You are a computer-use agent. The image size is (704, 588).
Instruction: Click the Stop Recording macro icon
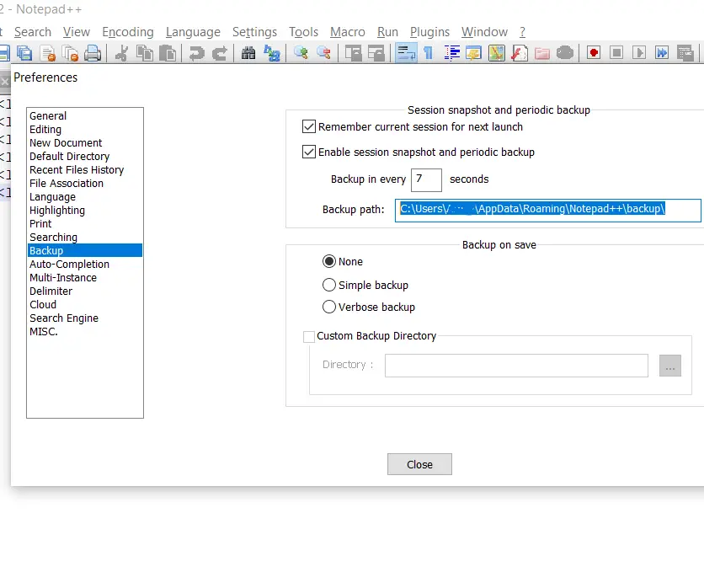click(x=617, y=53)
